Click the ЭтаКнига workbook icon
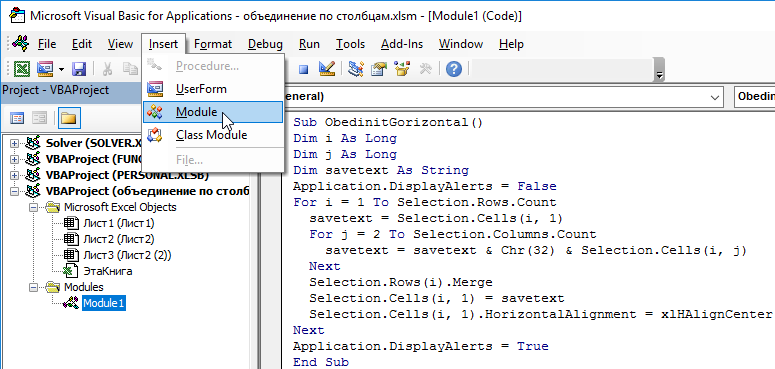Image resolution: width=775 pixels, height=369 pixels. click(x=72, y=271)
